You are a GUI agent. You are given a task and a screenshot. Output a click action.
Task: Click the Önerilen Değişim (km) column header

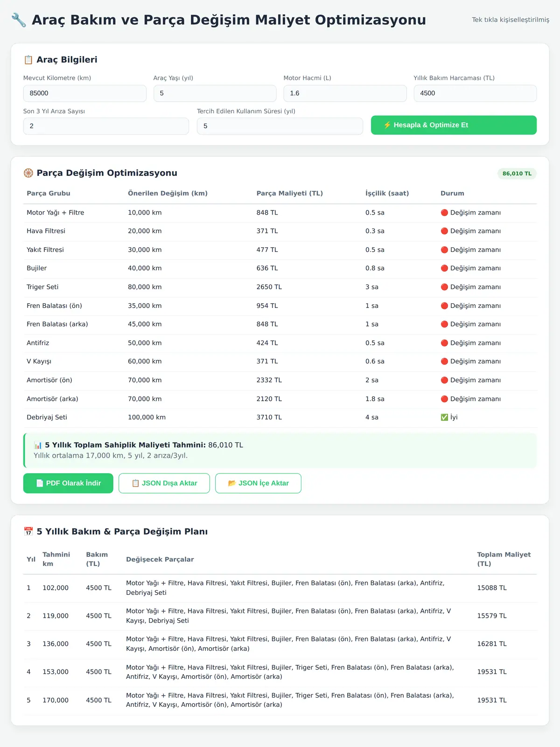pyautogui.click(x=168, y=193)
